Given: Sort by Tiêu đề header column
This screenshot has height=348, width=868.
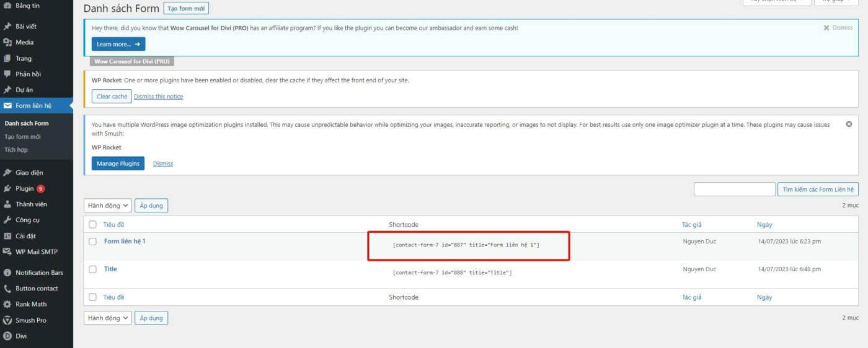Looking at the screenshot, I should (113, 225).
